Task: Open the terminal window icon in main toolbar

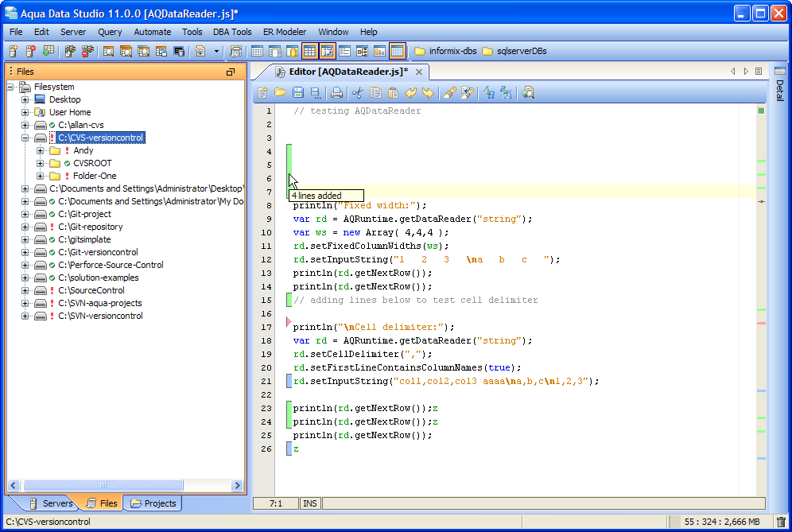Action: point(178,51)
